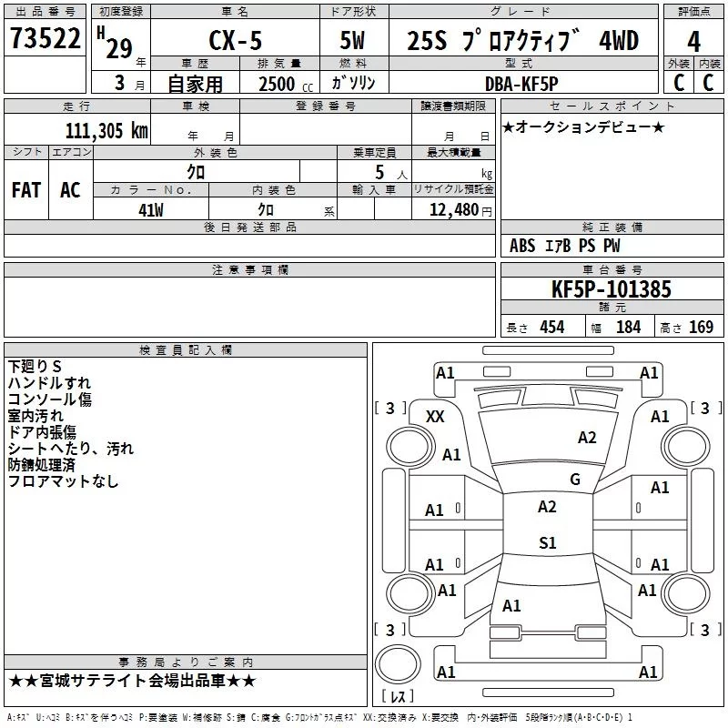The width and height of the screenshot is (728, 728).
Task: Select the 最大積載量 header
Action: [x=453, y=152]
